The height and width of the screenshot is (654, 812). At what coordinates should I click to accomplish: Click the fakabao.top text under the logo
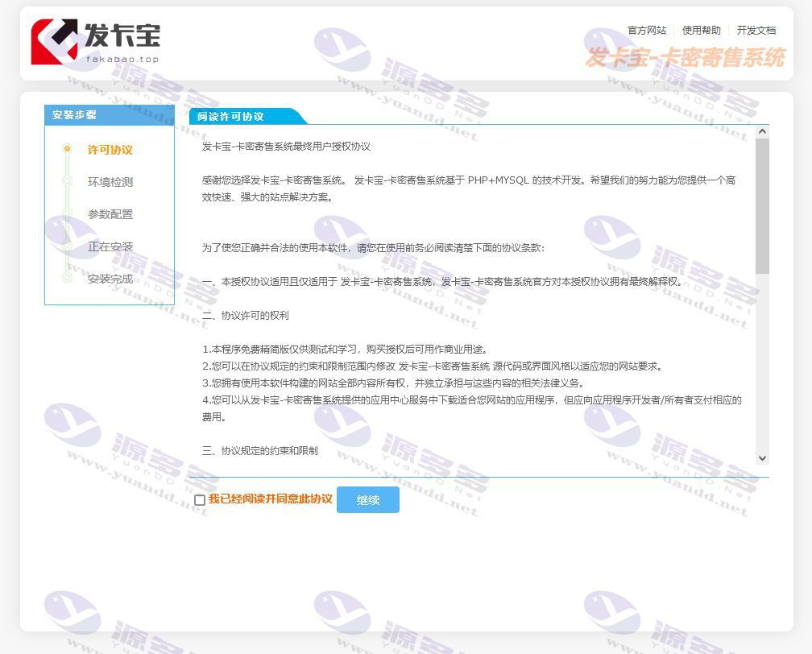122,59
